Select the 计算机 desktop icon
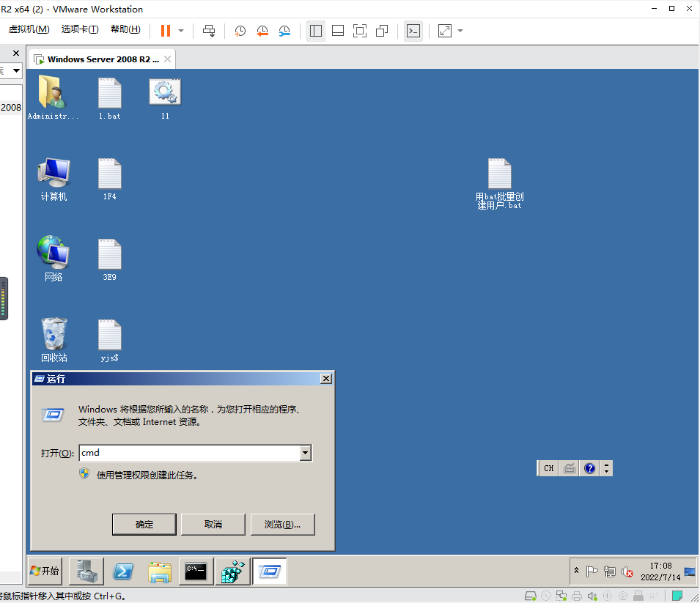 (x=54, y=179)
